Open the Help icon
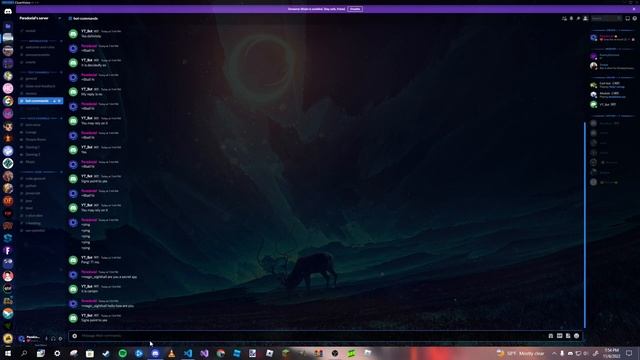The image size is (640, 360). click(x=635, y=18)
